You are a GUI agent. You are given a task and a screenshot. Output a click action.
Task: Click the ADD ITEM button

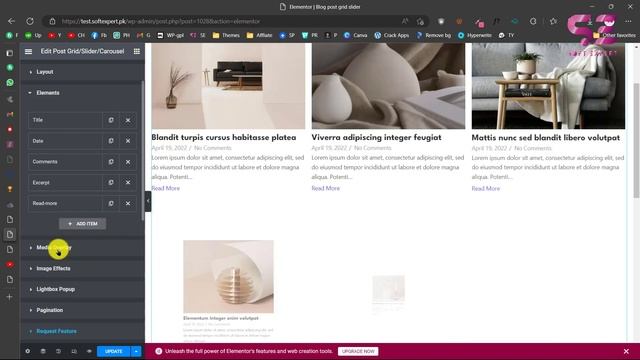coord(82,224)
